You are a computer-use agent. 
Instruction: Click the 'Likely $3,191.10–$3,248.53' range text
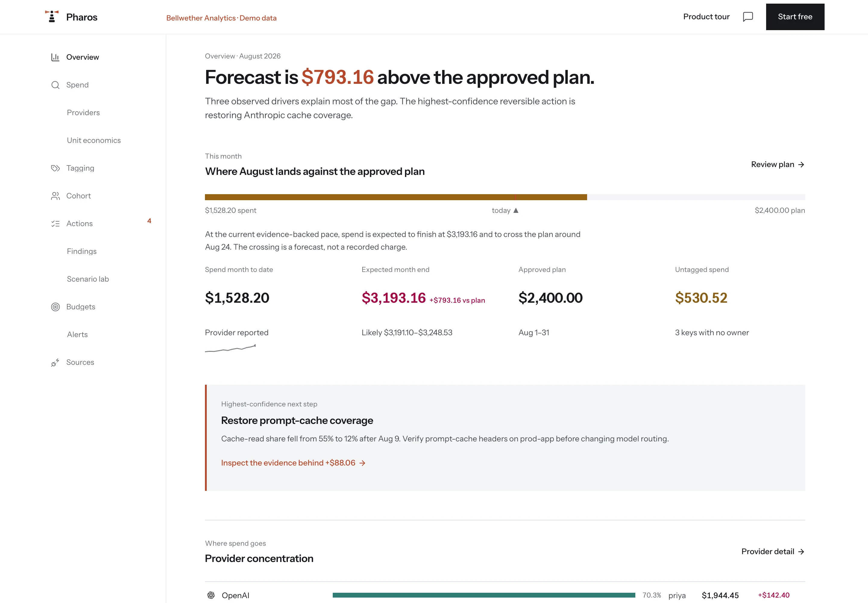pyautogui.click(x=407, y=333)
